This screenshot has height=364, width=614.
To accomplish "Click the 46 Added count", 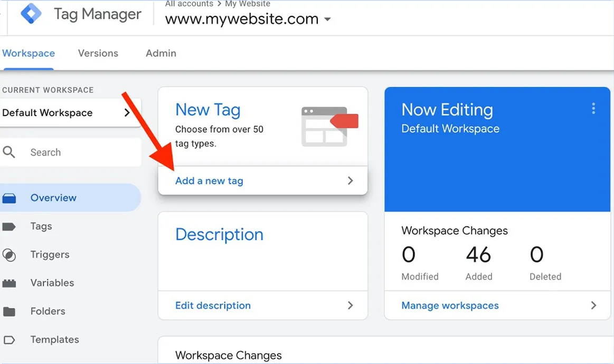I will pyautogui.click(x=478, y=255).
